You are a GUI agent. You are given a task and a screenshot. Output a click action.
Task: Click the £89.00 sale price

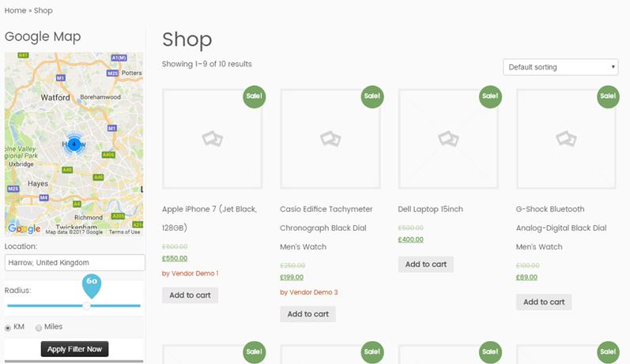point(526,277)
